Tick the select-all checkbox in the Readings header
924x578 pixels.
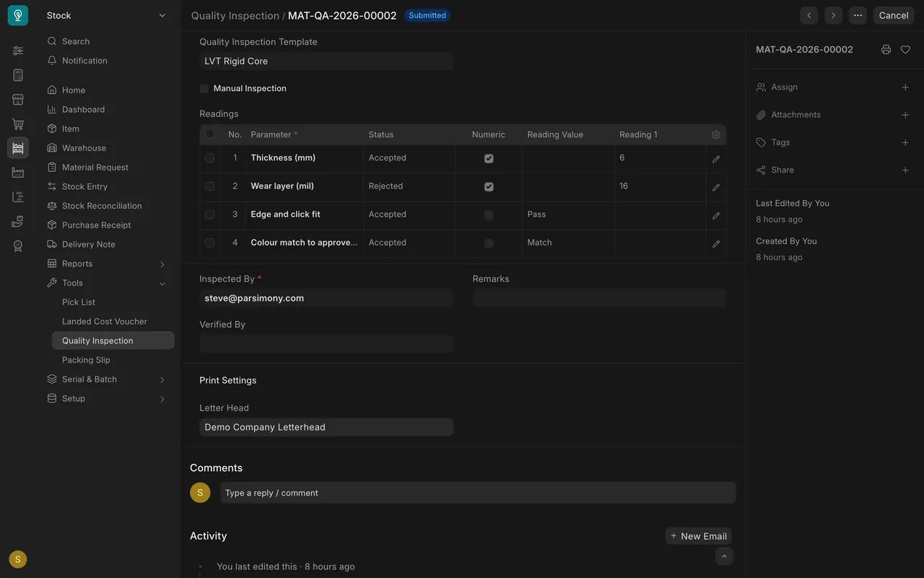coord(210,134)
